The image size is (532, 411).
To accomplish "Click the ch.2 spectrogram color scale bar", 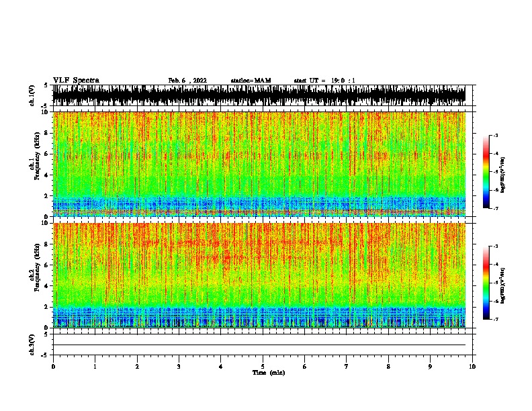I will coord(486,283).
